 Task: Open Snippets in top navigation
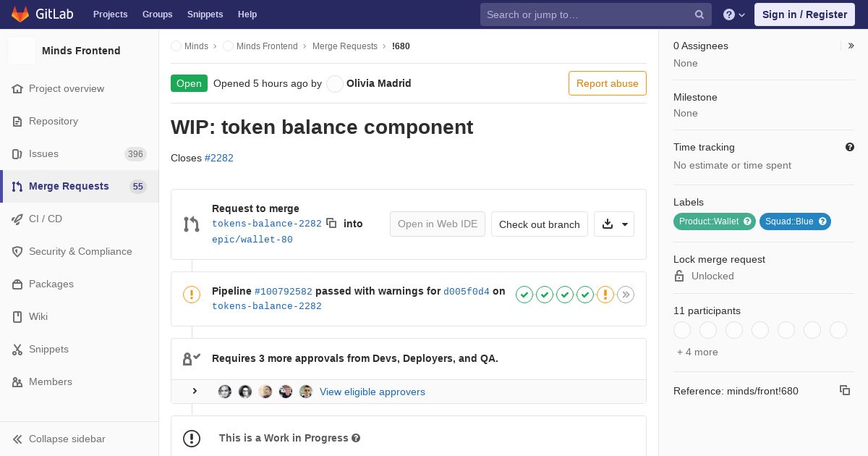[x=205, y=14]
